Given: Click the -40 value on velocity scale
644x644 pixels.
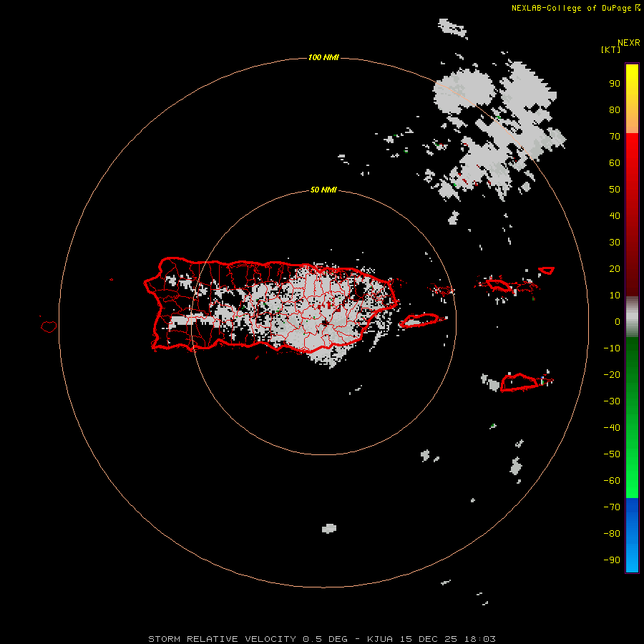Looking at the screenshot, I should pyautogui.click(x=612, y=428).
